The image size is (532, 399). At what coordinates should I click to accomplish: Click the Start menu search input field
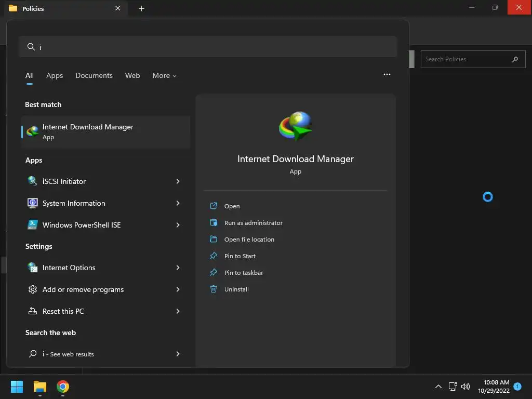tap(208, 47)
